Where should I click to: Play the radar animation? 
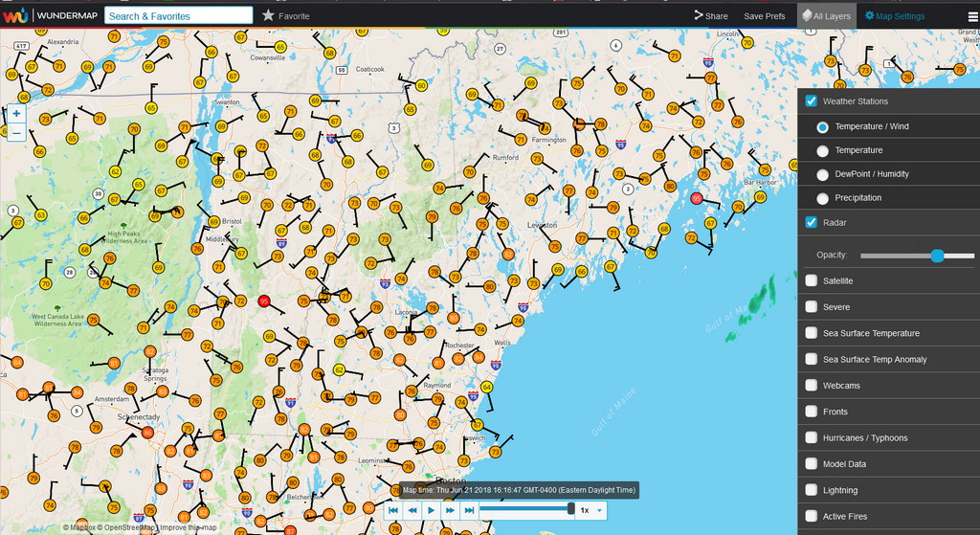coord(431,510)
